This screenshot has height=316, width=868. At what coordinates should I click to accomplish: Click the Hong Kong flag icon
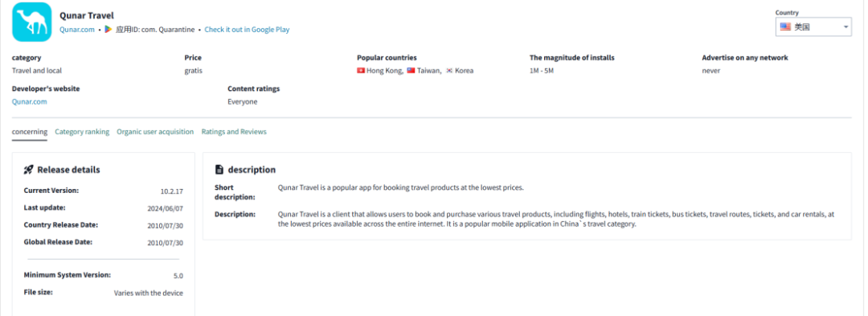pyautogui.click(x=361, y=71)
